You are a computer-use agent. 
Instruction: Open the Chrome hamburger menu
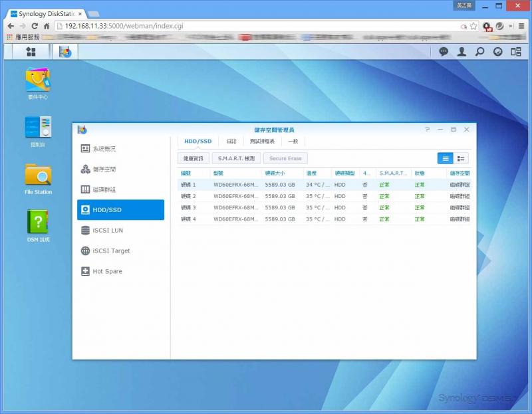click(521, 26)
